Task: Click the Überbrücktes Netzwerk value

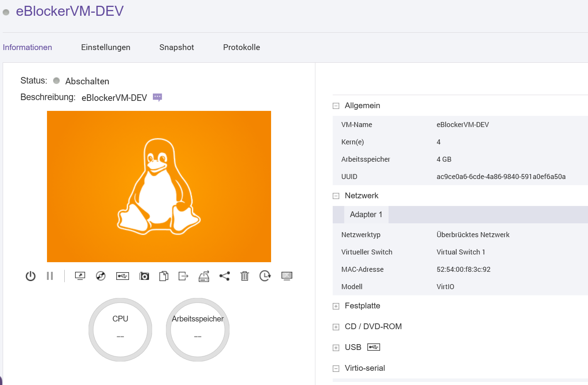Action: [x=473, y=235]
